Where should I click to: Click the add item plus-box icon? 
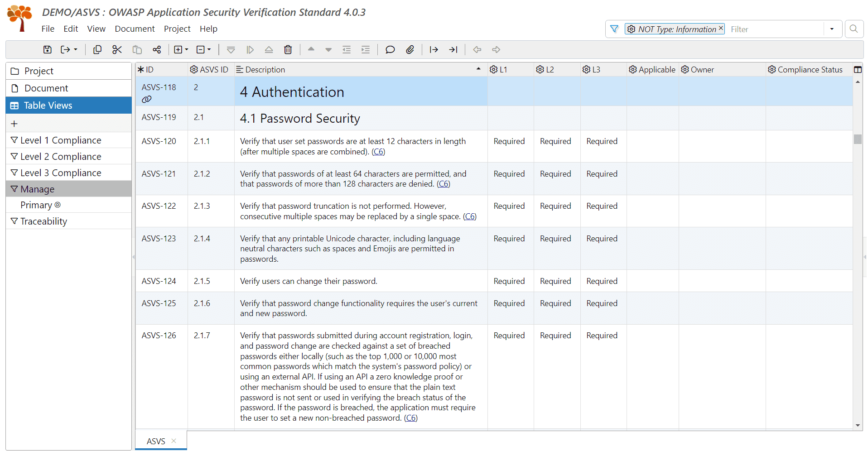(178, 50)
